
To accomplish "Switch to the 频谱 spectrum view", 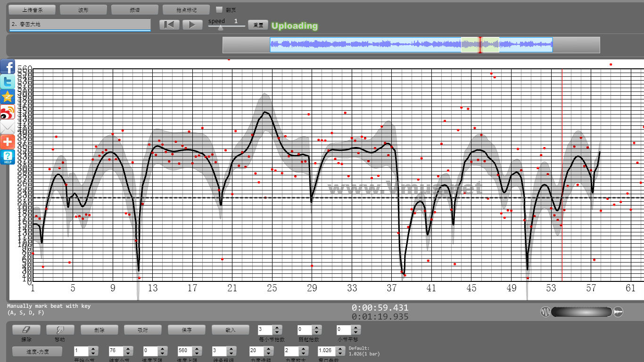I will pos(134,9).
